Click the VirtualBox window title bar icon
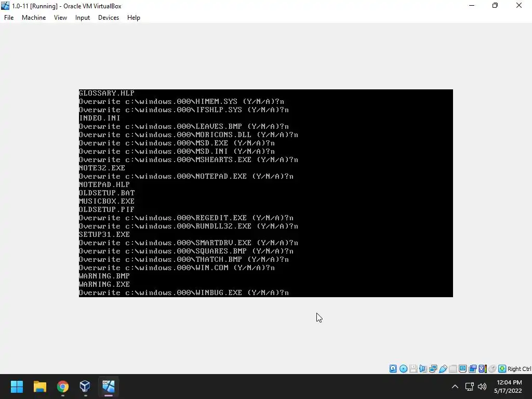Image resolution: width=532 pixels, height=399 pixels. [5, 5]
